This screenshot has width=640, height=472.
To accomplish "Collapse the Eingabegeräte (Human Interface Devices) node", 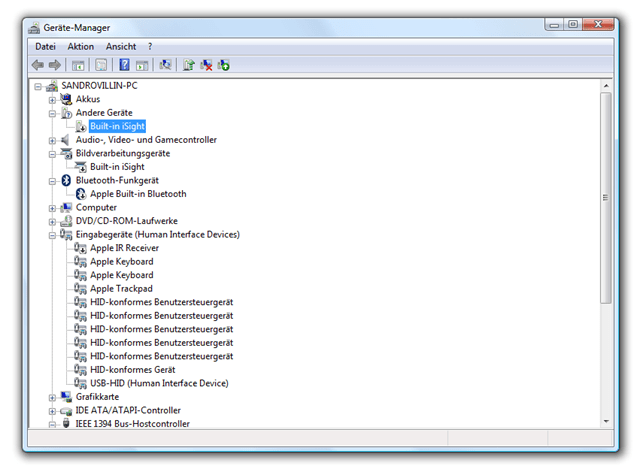I will [x=52, y=235].
